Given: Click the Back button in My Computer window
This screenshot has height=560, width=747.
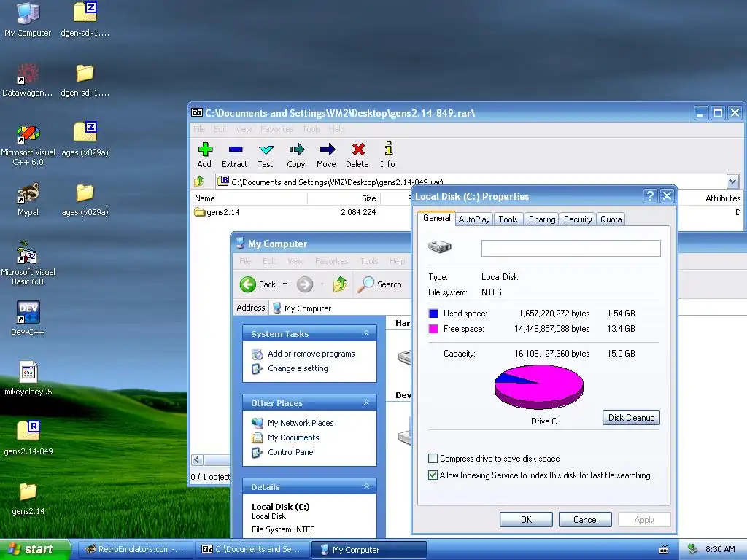Looking at the screenshot, I should point(258,284).
